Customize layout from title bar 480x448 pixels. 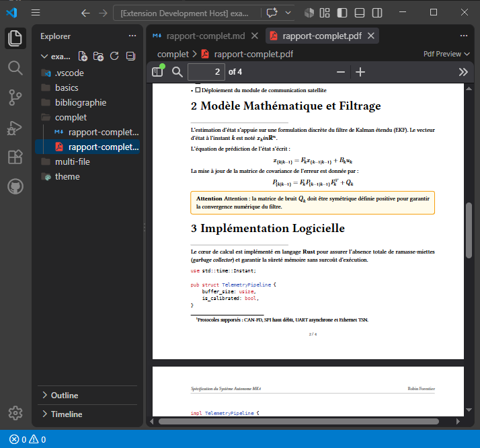coord(325,13)
